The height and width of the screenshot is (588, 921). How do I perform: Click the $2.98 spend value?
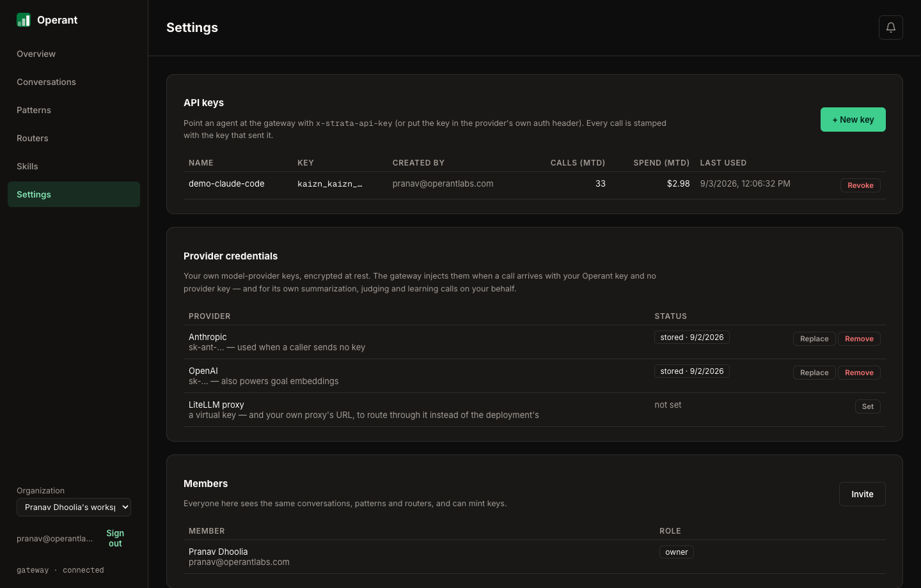[x=678, y=183]
